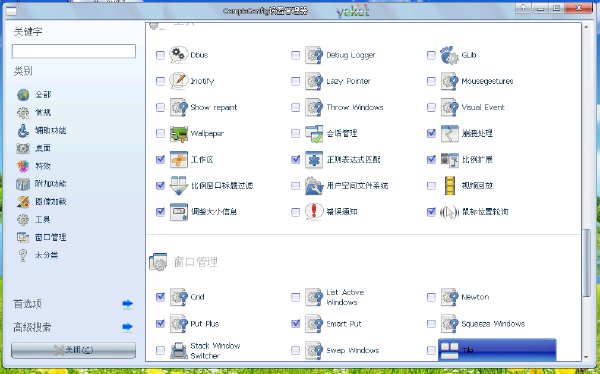Click the roll-up arrow button in title bar
The width and height of the screenshot is (600, 374).
coord(523,8)
